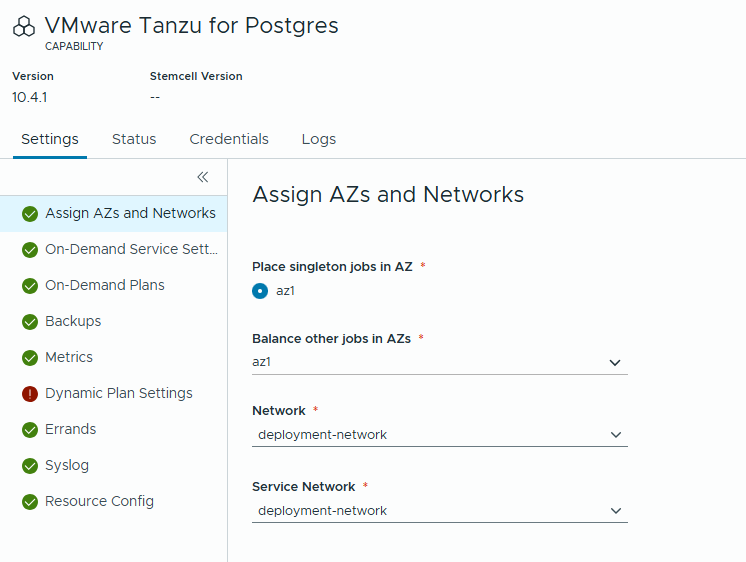
Task: Open Assign AZs and Networks section
Action: tap(113, 214)
